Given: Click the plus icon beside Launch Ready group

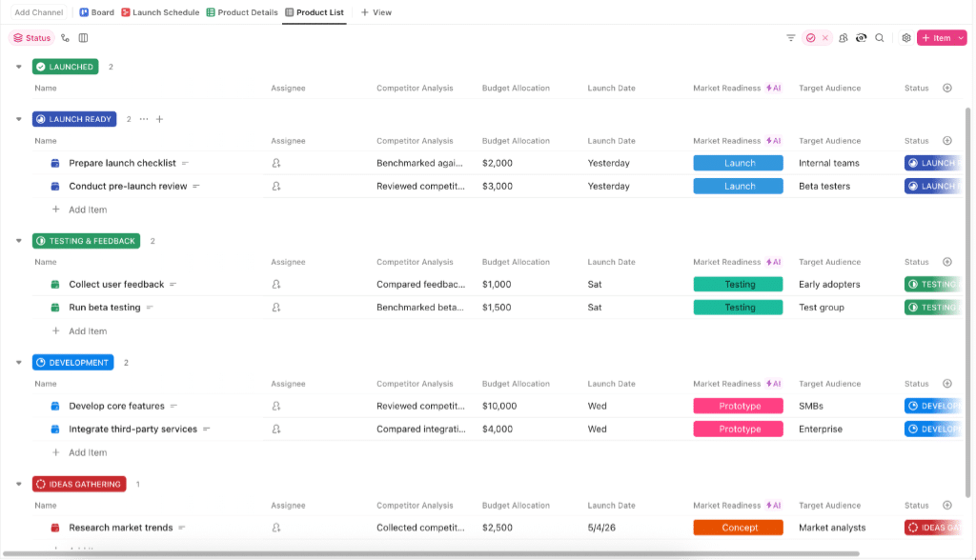Looking at the screenshot, I should tap(159, 119).
